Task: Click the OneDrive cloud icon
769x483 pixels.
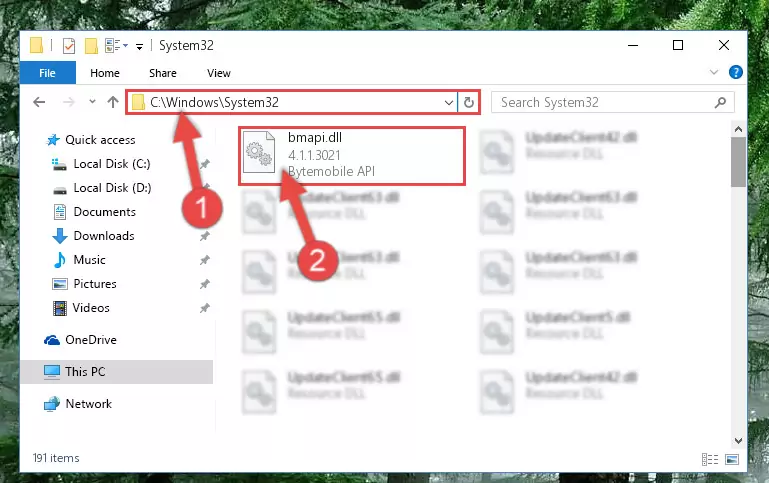Action: click(52, 340)
